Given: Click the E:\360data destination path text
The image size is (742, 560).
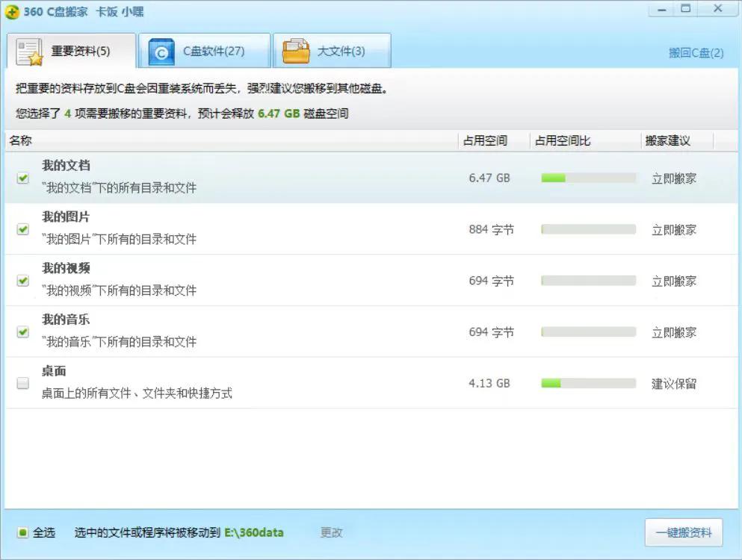Looking at the screenshot, I should pyautogui.click(x=255, y=532).
